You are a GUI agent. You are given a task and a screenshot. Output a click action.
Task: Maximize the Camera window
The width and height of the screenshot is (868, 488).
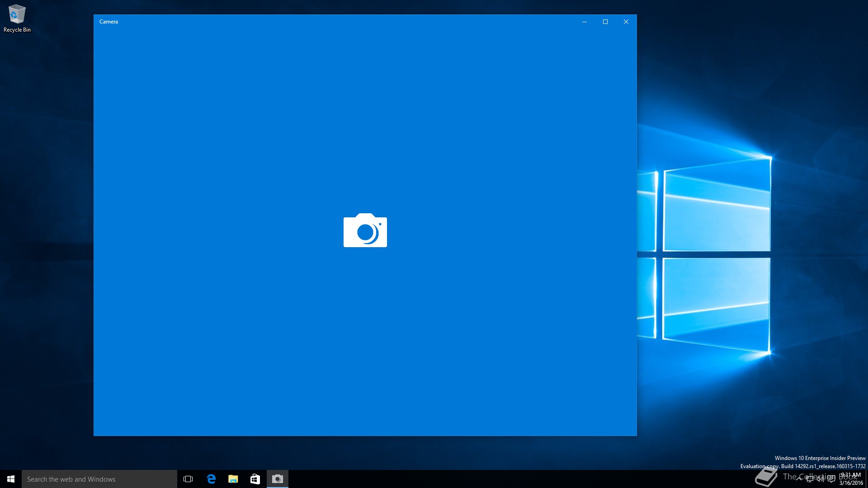tap(605, 22)
